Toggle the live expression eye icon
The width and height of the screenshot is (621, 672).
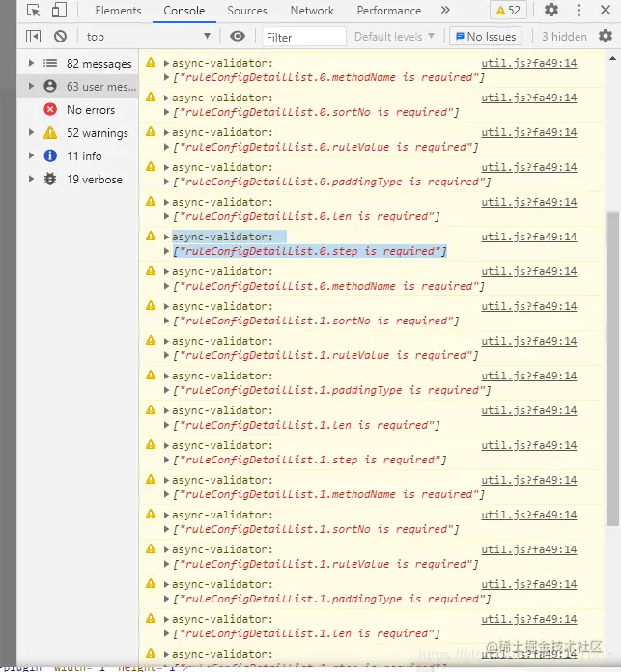click(238, 36)
